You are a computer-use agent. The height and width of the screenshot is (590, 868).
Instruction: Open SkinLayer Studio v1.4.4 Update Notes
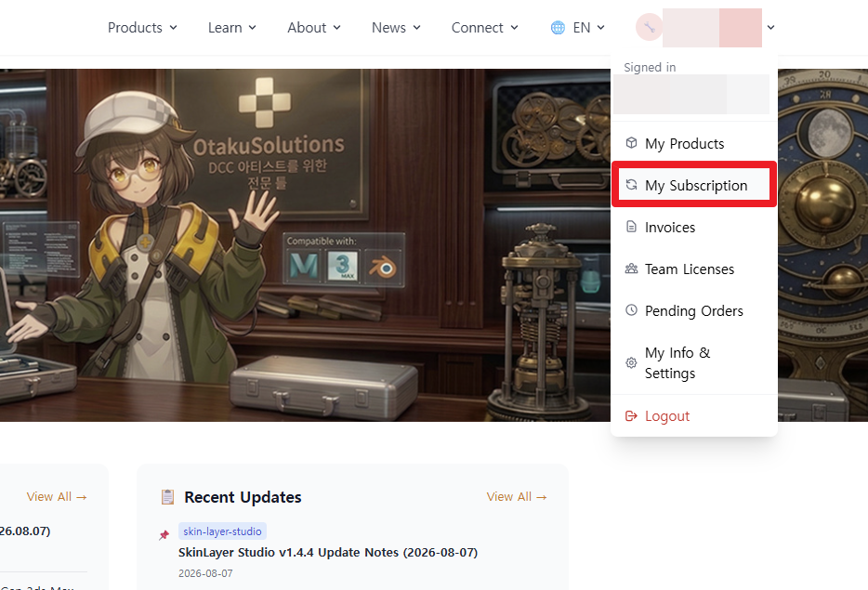tap(328, 552)
